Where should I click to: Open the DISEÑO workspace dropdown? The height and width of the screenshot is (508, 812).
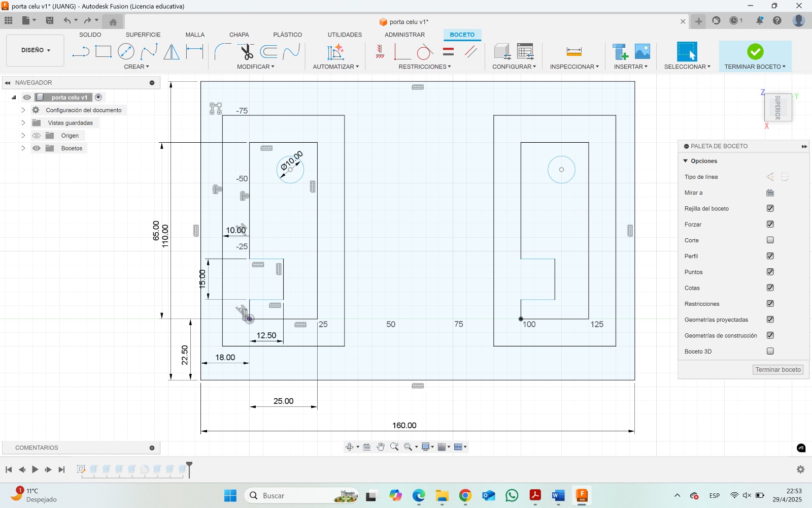pos(36,50)
